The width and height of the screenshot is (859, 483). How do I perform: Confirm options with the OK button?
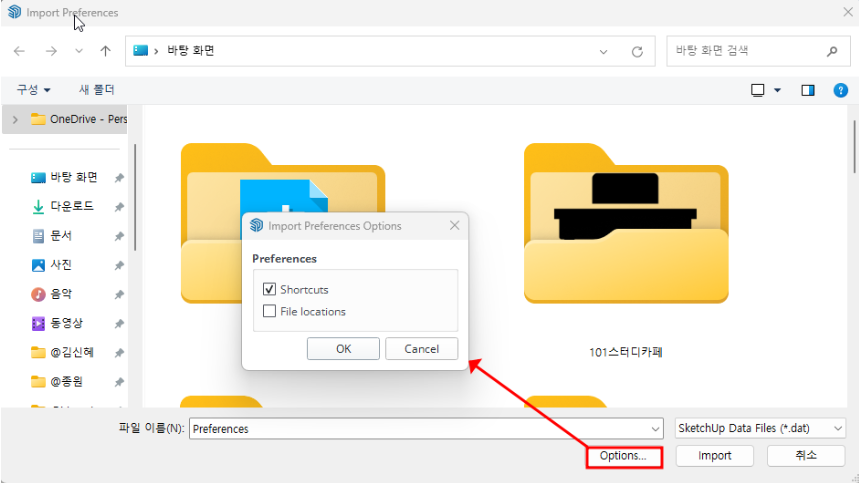(343, 349)
